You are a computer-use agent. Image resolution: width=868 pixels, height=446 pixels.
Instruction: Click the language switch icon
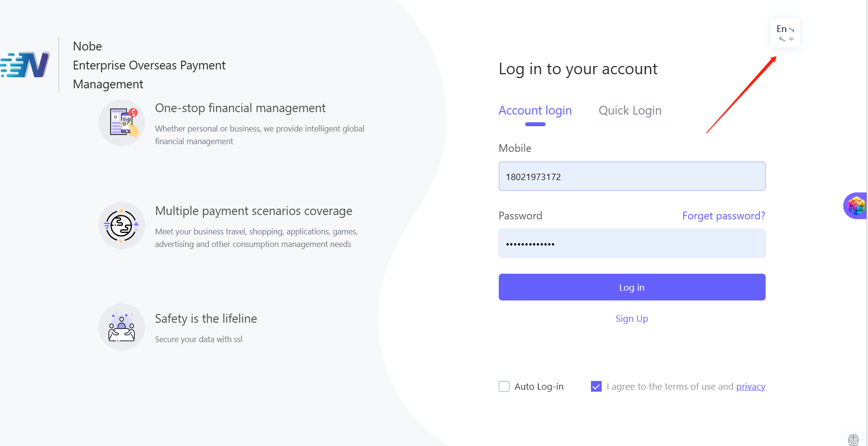[x=785, y=33]
